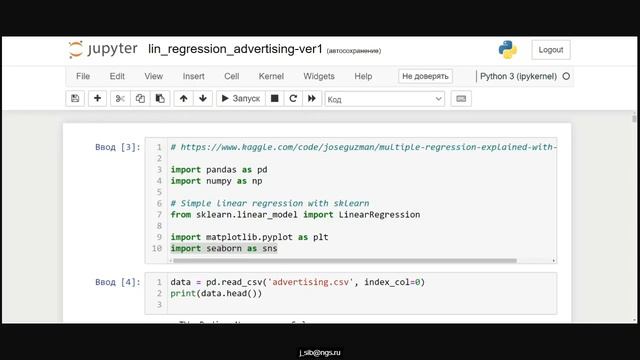Image resolution: width=640 pixels, height=360 pixels.
Task: Click the print(data.head()) line
Action: tap(216, 293)
